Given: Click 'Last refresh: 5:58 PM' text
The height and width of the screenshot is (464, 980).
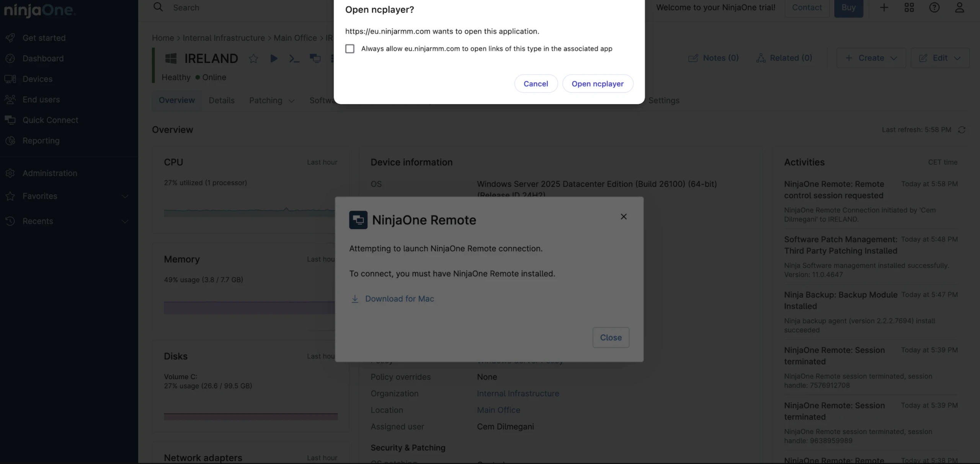Looking at the screenshot, I should 916,130.
